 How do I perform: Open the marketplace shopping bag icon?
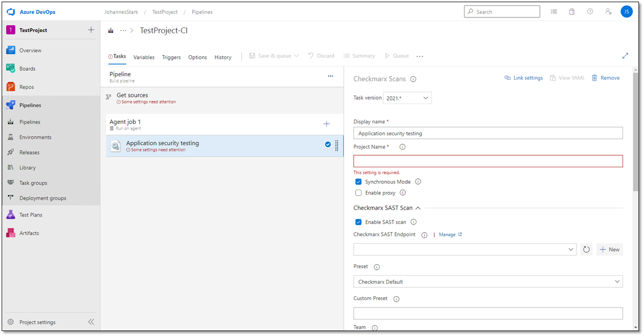572,11
